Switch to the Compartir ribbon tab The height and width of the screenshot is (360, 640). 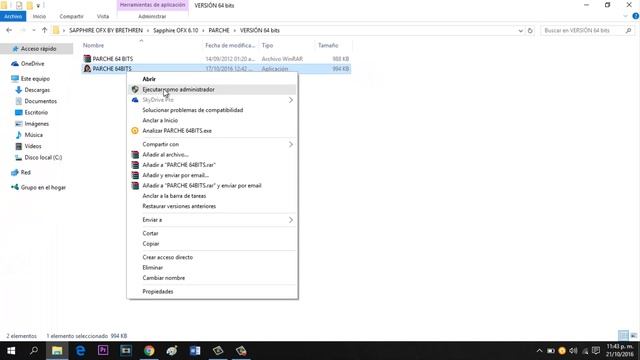pyautogui.click(x=71, y=16)
